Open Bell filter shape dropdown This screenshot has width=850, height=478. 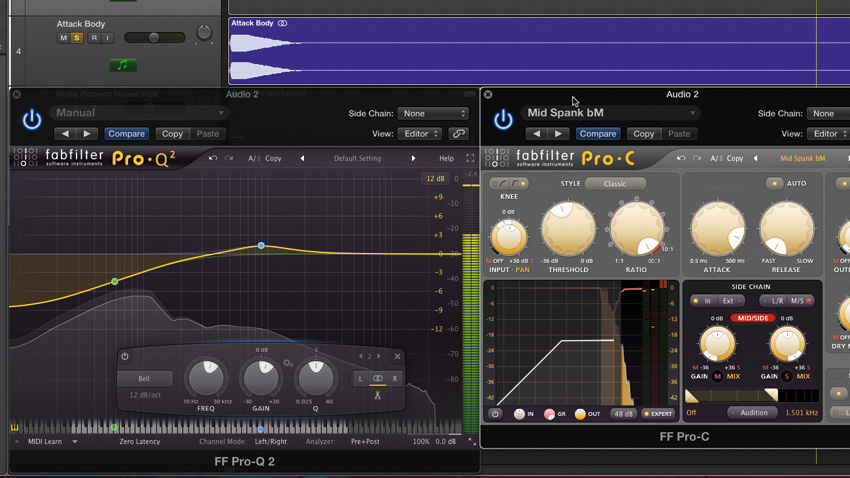tap(144, 378)
